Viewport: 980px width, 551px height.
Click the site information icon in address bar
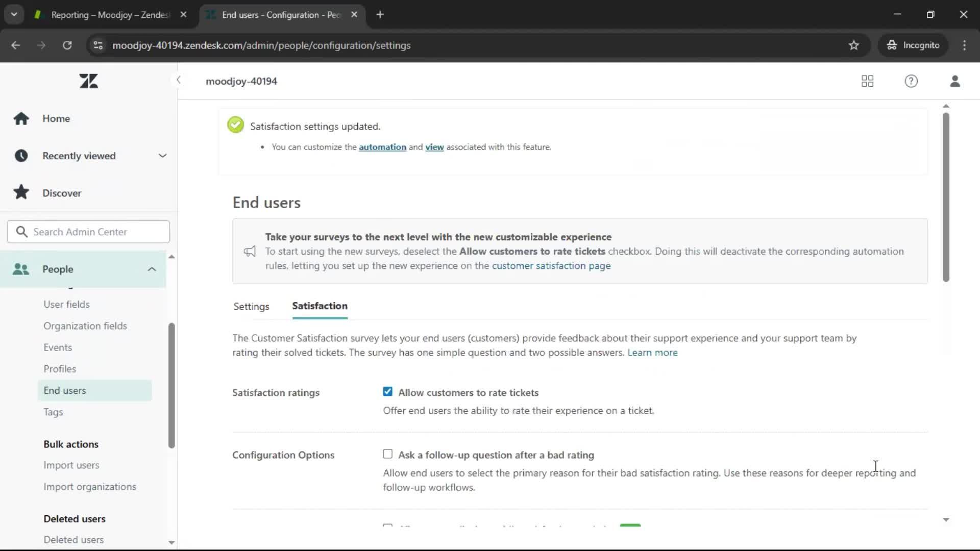(98, 45)
